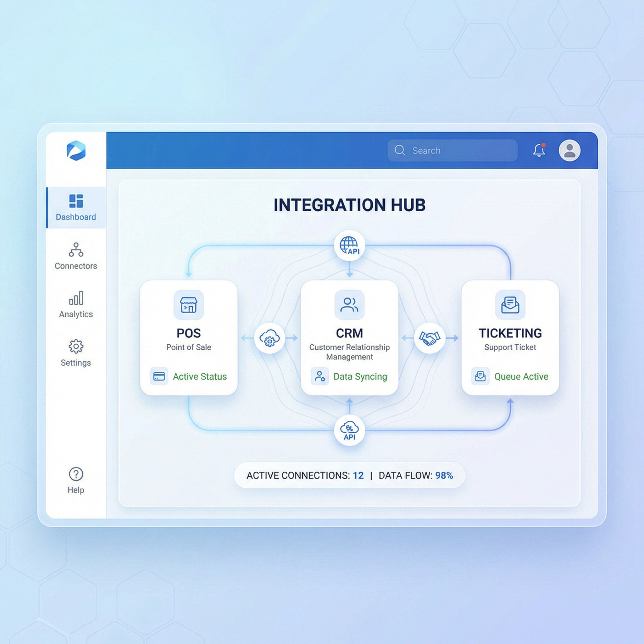Image resolution: width=644 pixels, height=644 pixels.
Task: Click the Customer Relationship Management subtitle
Action: [x=349, y=352]
